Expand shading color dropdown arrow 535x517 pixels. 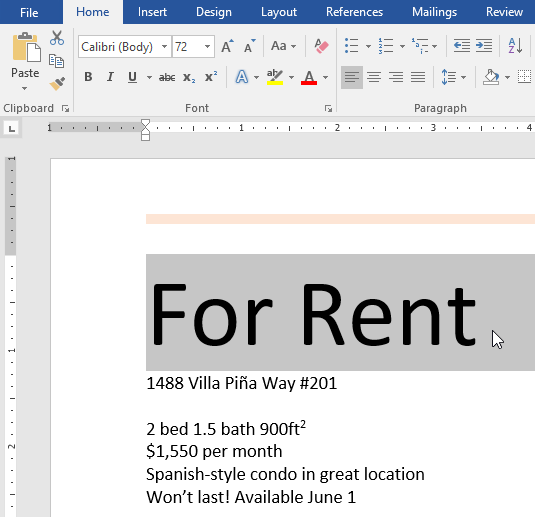(507, 77)
